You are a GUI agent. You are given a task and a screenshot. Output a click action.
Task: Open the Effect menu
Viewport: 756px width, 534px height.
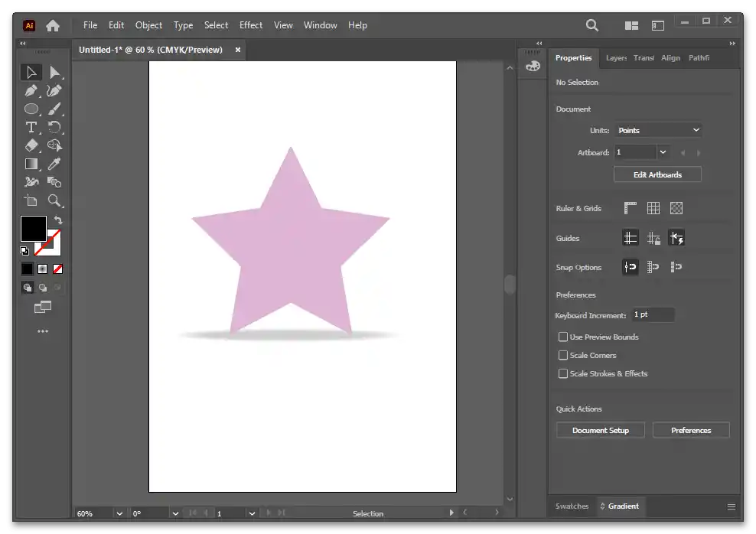click(x=251, y=25)
